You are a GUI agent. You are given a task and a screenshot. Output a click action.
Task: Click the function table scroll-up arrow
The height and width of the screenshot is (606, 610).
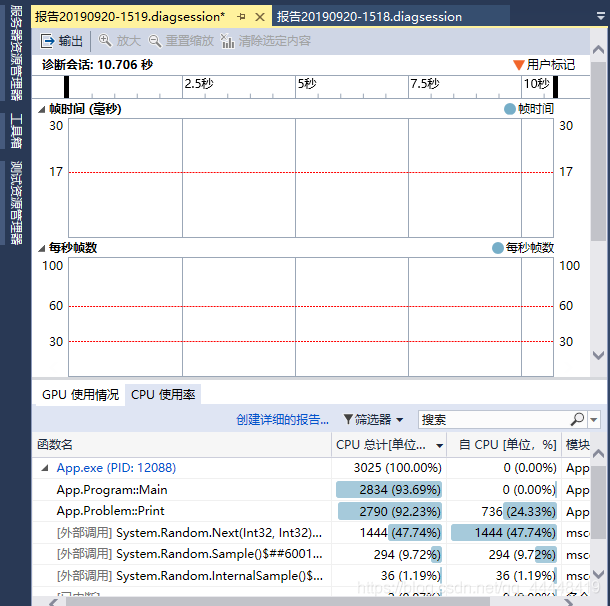click(x=598, y=453)
